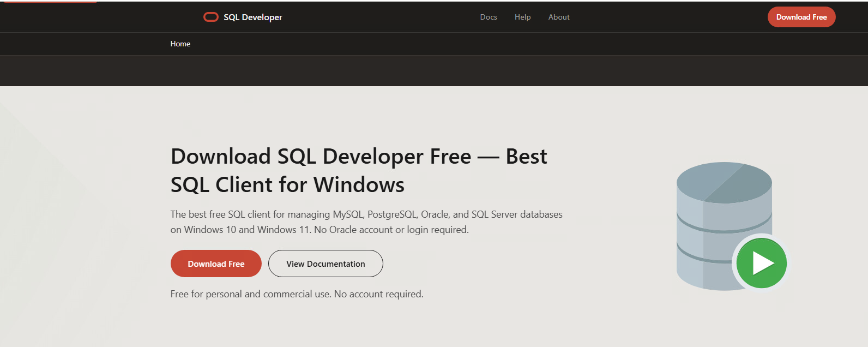The height and width of the screenshot is (347, 868).
Task: Click the red Oracle logo icon
Action: [x=211, y=17]
